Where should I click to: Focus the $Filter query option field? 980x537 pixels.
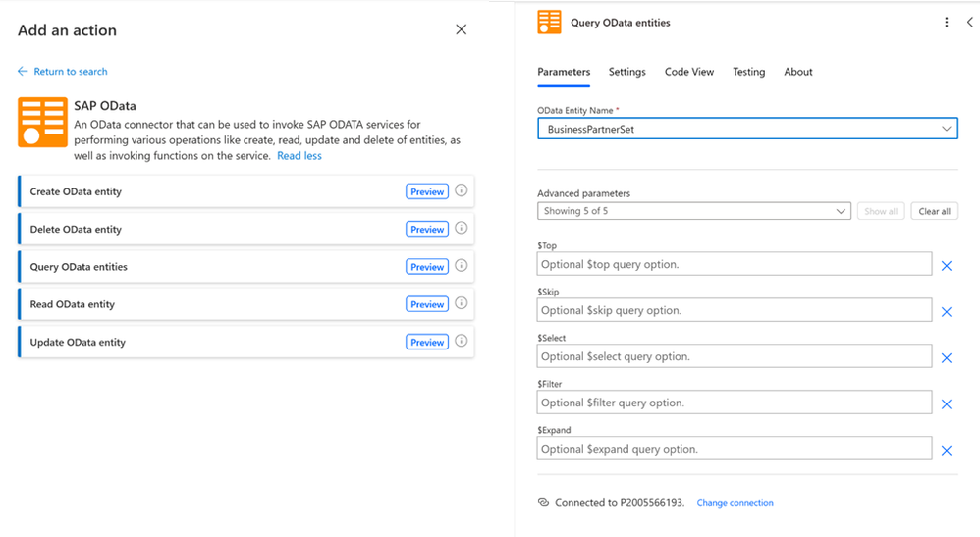(734, 403)
